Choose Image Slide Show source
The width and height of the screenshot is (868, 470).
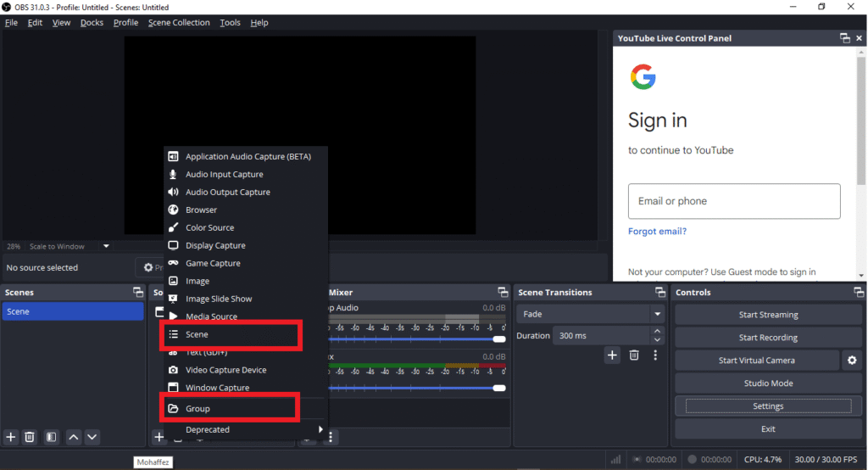(x=245, y=299)
